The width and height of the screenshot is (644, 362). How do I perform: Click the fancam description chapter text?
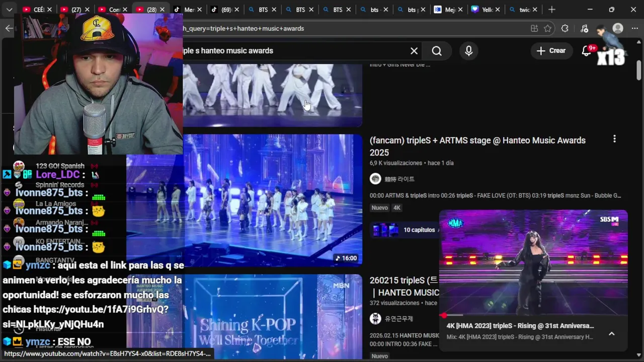496,196
